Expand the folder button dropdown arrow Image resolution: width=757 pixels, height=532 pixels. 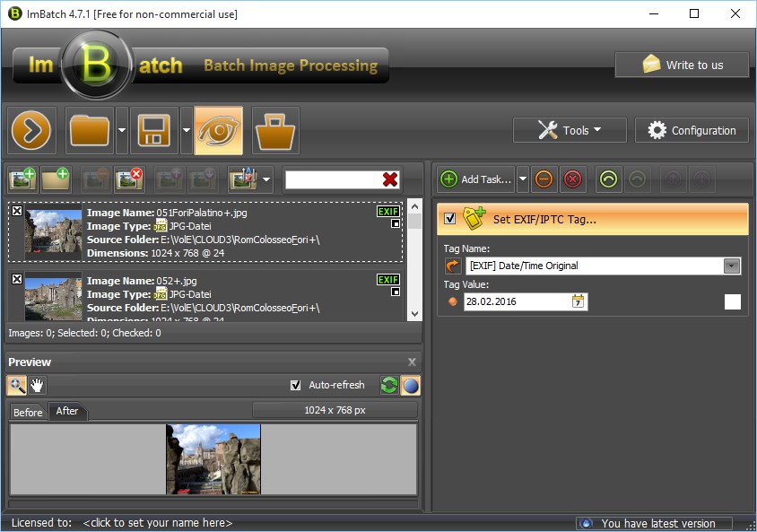coord(122,130)
